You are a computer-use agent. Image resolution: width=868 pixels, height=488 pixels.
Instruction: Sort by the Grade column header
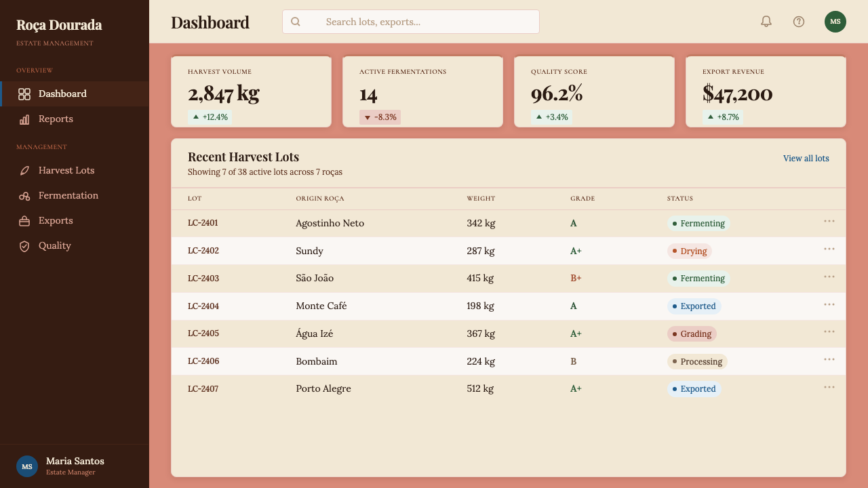pyautogui.click(x=583, y=199)
